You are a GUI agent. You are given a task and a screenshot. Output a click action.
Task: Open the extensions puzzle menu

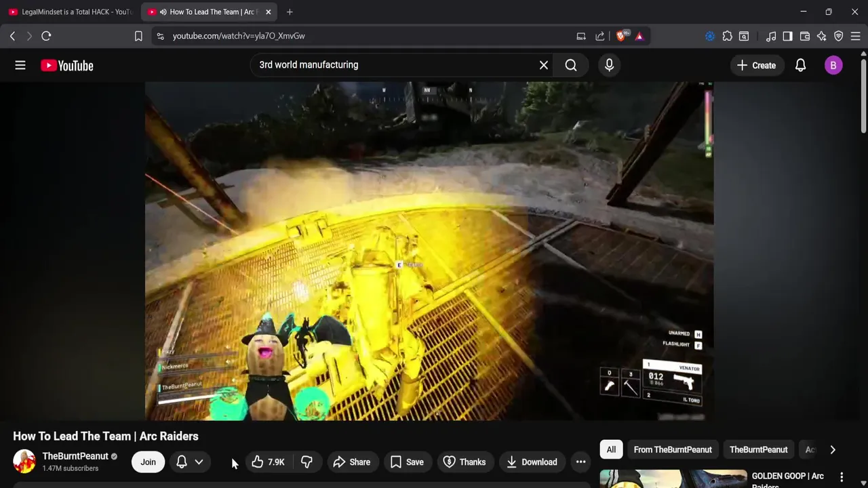pyautogui.click(x=727, y=36)
